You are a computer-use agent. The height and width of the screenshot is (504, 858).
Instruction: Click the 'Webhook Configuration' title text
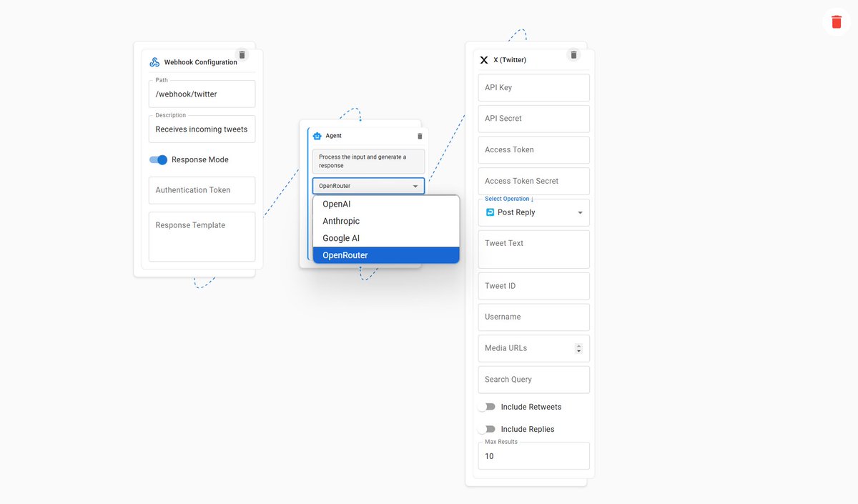pos(201,62)
